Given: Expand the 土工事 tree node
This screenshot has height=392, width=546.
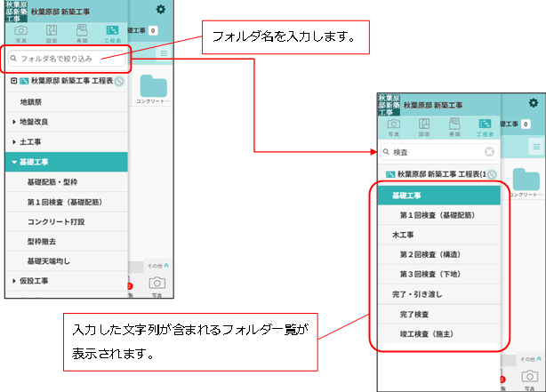Looking at the screenshot, I should (14, 141).
